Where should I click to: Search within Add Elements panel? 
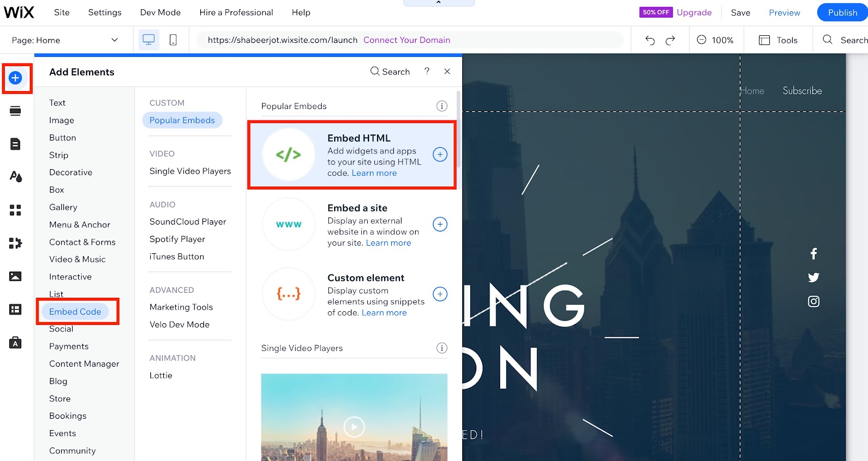[390, 72]
